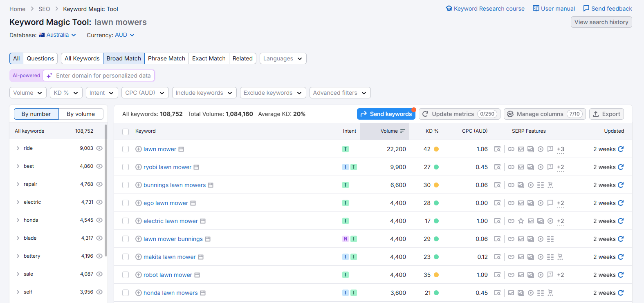Screen dimensions: 644x303
Task: Select the Phrase Match tab
Action: 166,58
